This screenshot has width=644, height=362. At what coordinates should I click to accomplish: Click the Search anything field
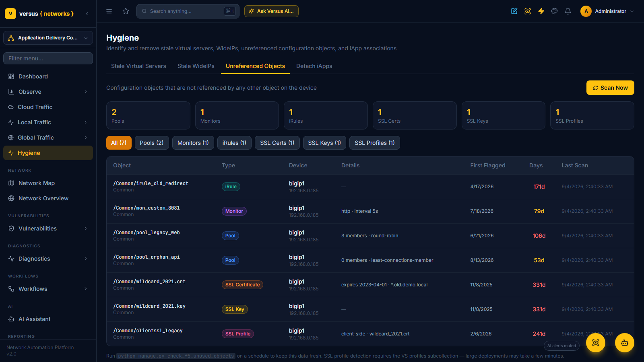pos(188,11)
